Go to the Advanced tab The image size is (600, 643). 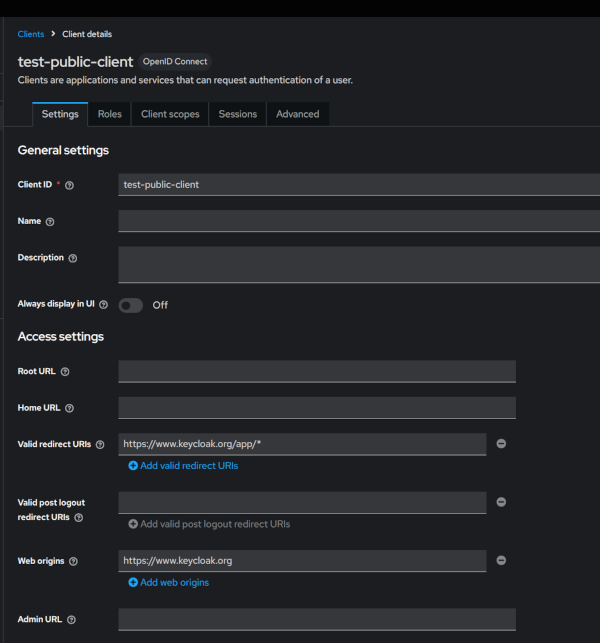point(298,114)
